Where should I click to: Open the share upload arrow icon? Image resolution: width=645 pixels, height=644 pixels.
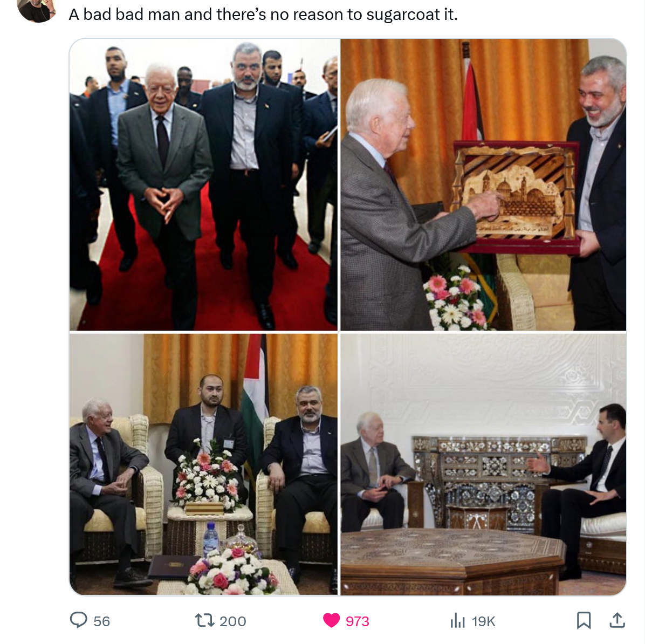(617, 620)
